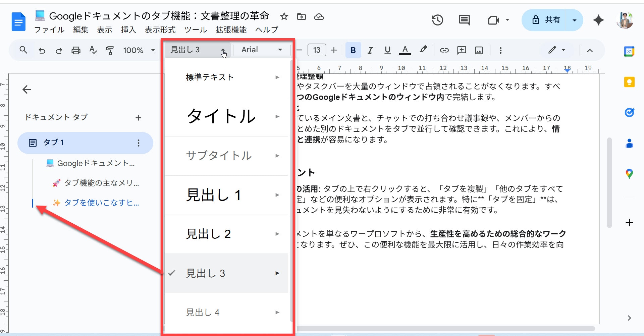Star this document

[284, 16]
